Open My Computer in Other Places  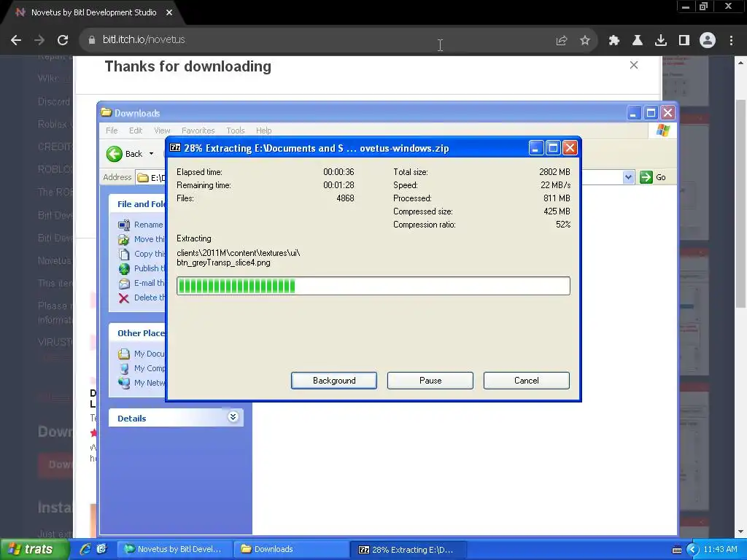pos(149,368)
